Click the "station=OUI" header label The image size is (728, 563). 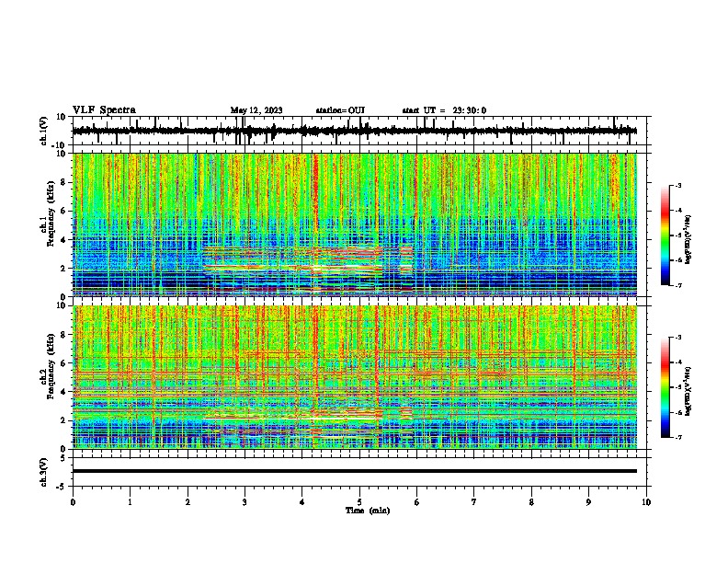click(340, 110)
